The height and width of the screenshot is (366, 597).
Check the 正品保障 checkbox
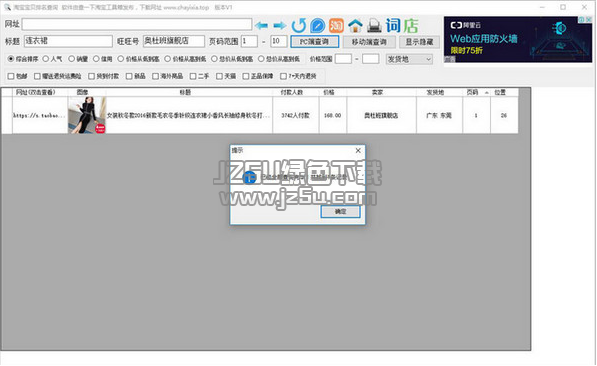pos(246,76)
